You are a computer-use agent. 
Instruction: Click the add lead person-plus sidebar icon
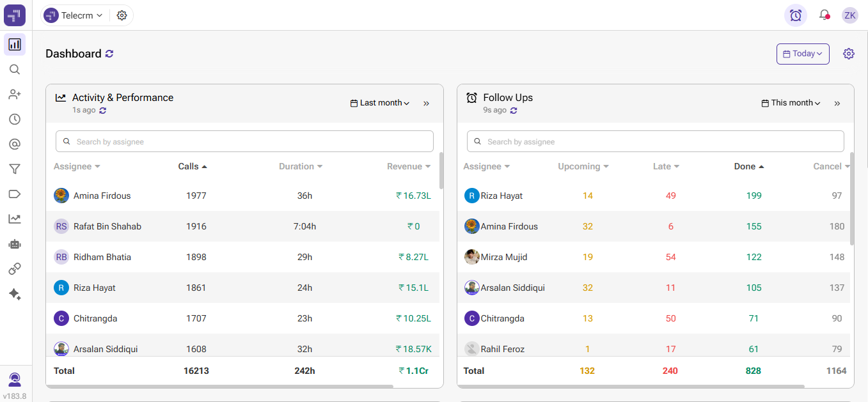[x=15, y=95]
